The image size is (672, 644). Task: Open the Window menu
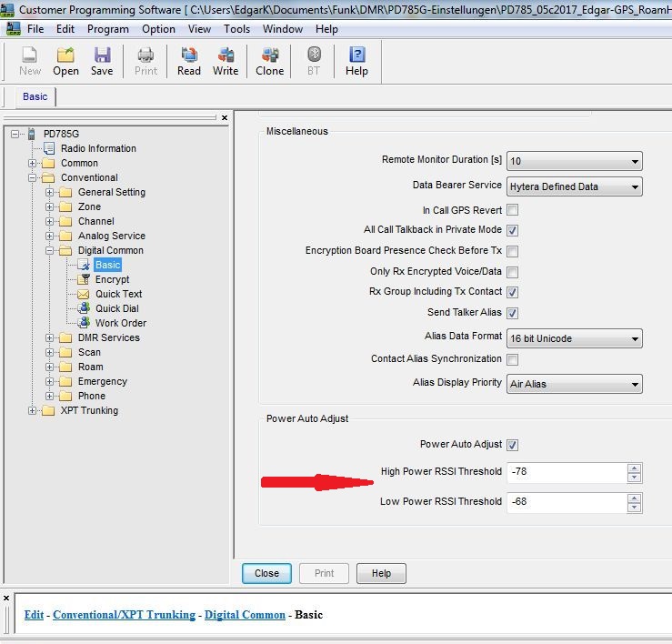click(283, 29)
